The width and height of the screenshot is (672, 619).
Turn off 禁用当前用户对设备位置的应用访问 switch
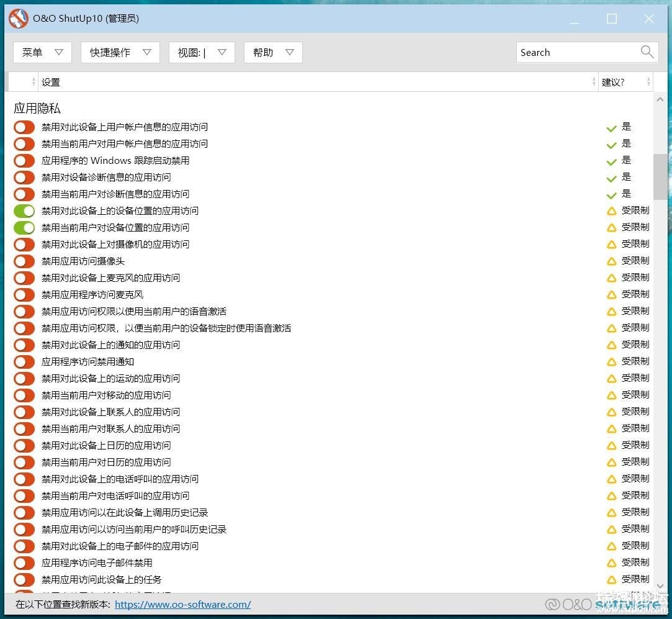click(x=24, y=227)
